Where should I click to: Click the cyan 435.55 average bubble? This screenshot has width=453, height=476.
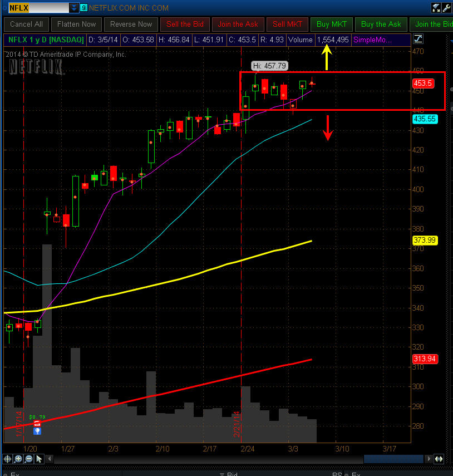point(425,119)
